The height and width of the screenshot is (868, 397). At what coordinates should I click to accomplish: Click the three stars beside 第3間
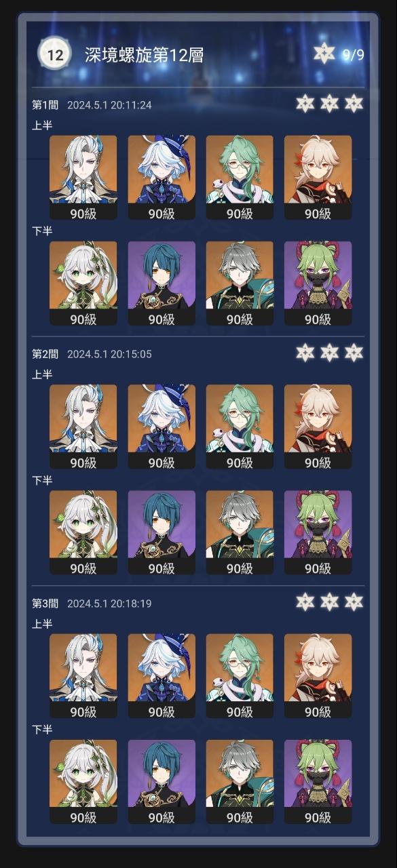[330, 601]
